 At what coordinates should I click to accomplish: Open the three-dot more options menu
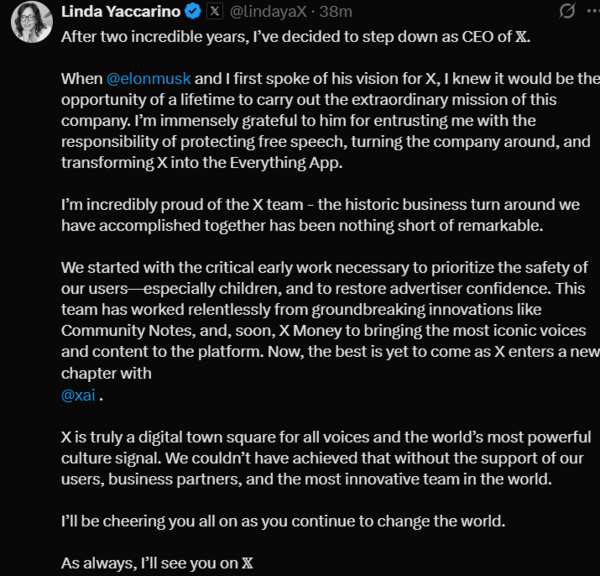[593, 11]
